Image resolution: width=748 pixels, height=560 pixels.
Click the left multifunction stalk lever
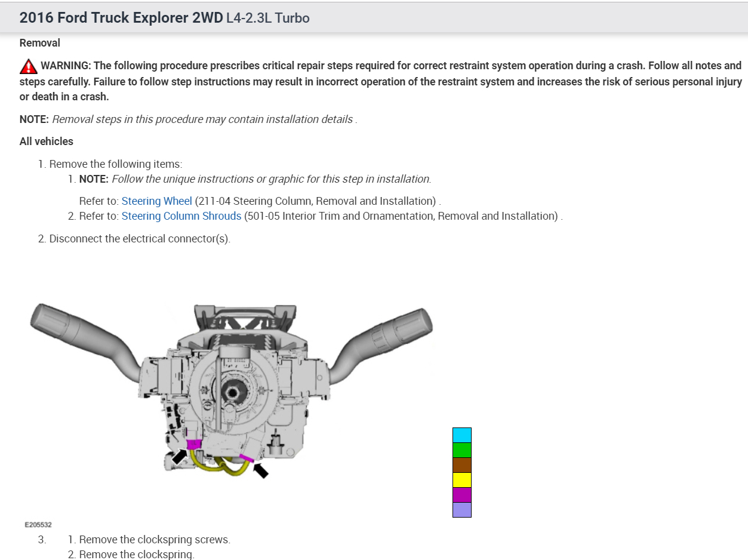(90, 342)
